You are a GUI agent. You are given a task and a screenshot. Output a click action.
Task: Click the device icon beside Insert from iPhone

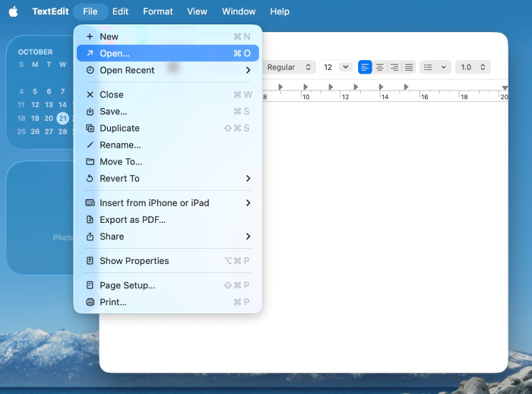pos(90,203)
